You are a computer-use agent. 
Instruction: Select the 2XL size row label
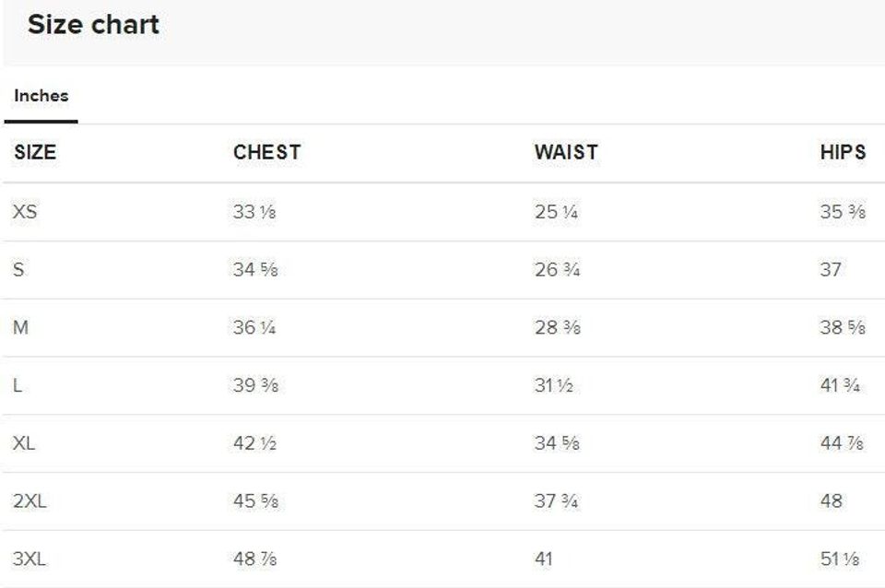click(29, 501)
